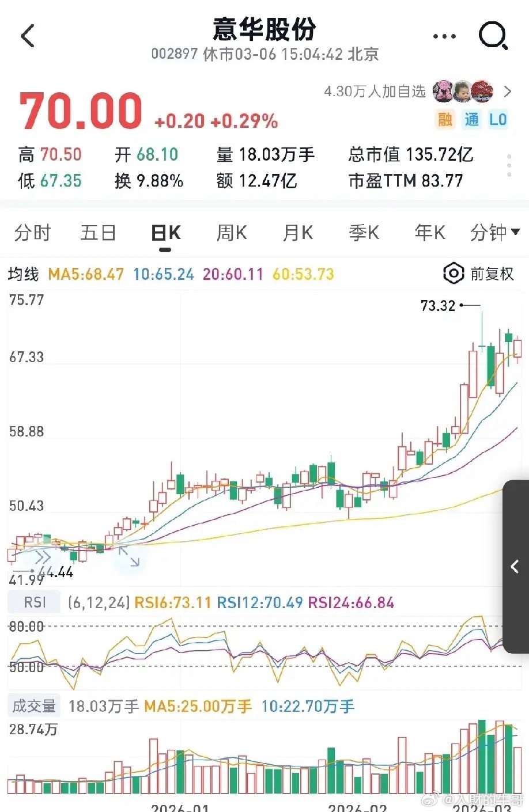This screenshot has width=529, height=812.
Task: Open the 分钟 minute-interval dropdown
Action: click(x=494, y=233)
